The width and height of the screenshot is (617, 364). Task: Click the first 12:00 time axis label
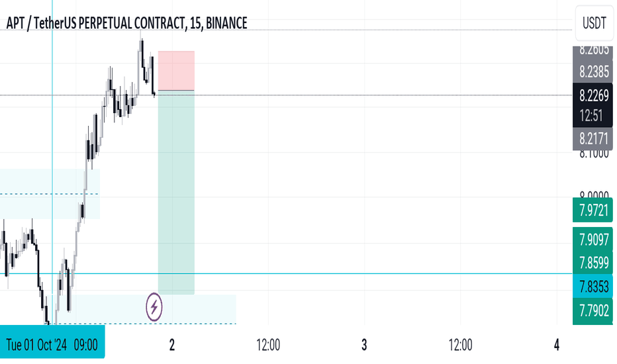click(268, 345)
